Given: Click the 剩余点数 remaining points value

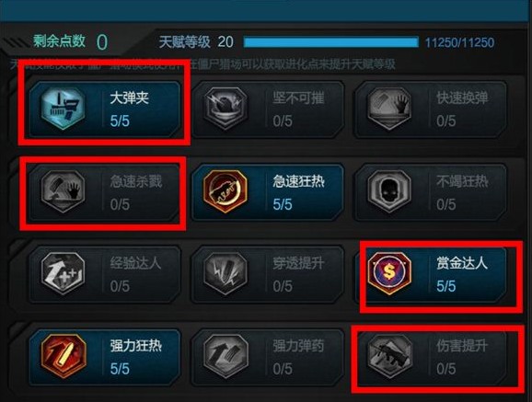Looking at the screenshot, I should 102,42.
